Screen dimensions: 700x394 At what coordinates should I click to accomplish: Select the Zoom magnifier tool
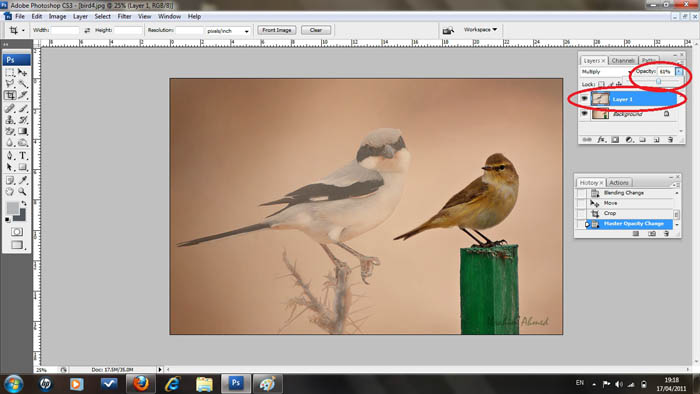point(22,192)
